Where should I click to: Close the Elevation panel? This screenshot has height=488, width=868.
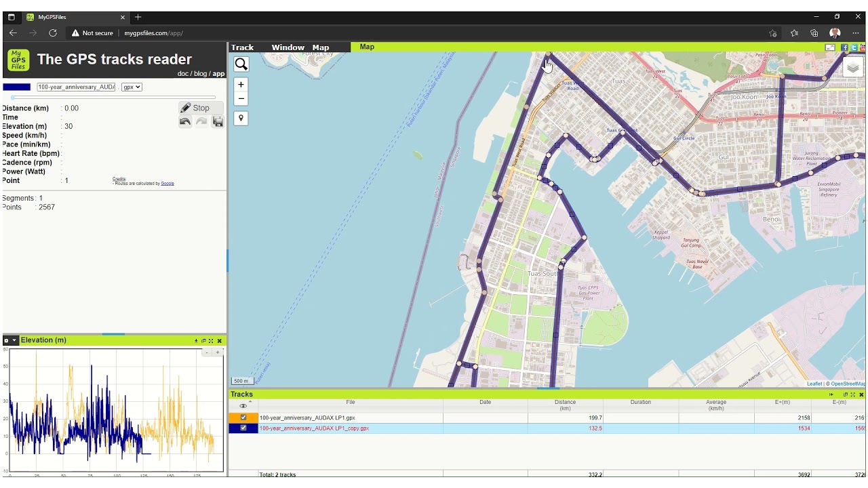point(219,341)
